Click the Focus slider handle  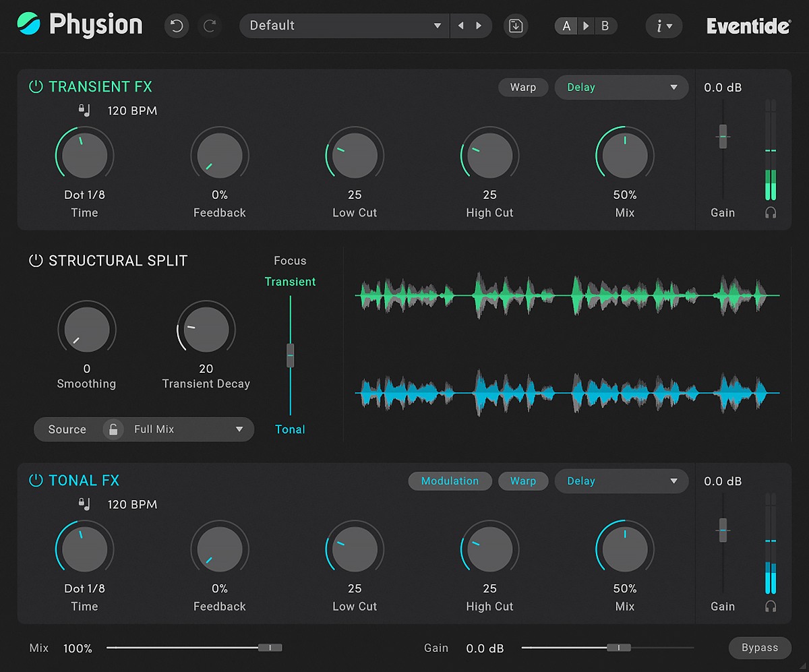[291, 355]
